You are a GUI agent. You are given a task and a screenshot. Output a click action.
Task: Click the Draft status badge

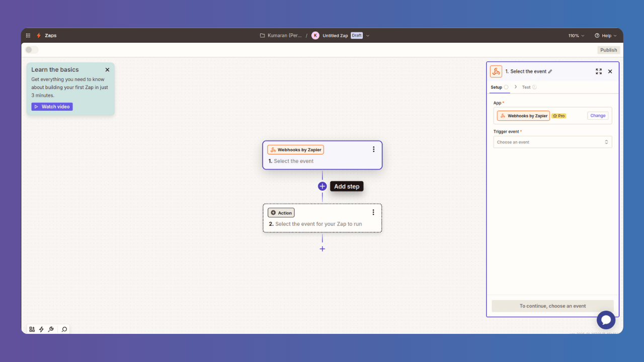click(357, 36)
